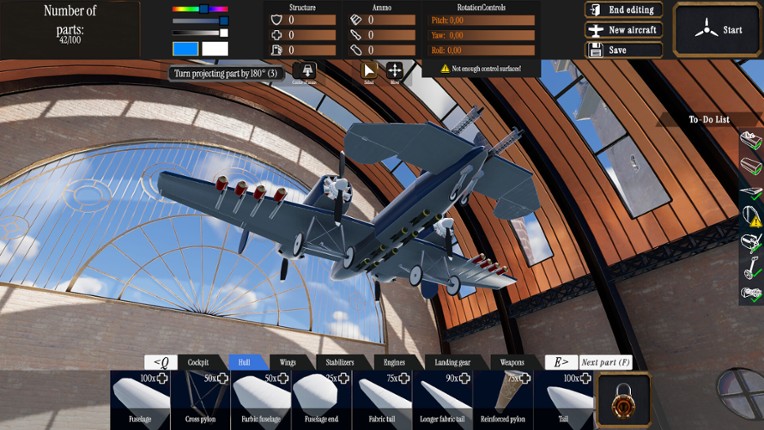This screenshot has height=430, width=764.
Task: Click the To-Do List header
Action: pyautogui.click(x=708, y=120)
